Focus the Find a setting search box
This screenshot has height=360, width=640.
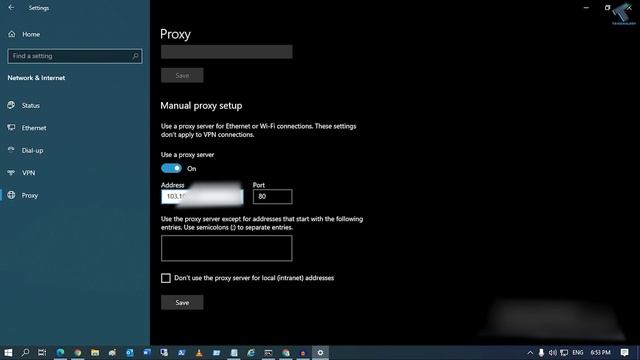(75, 56)
